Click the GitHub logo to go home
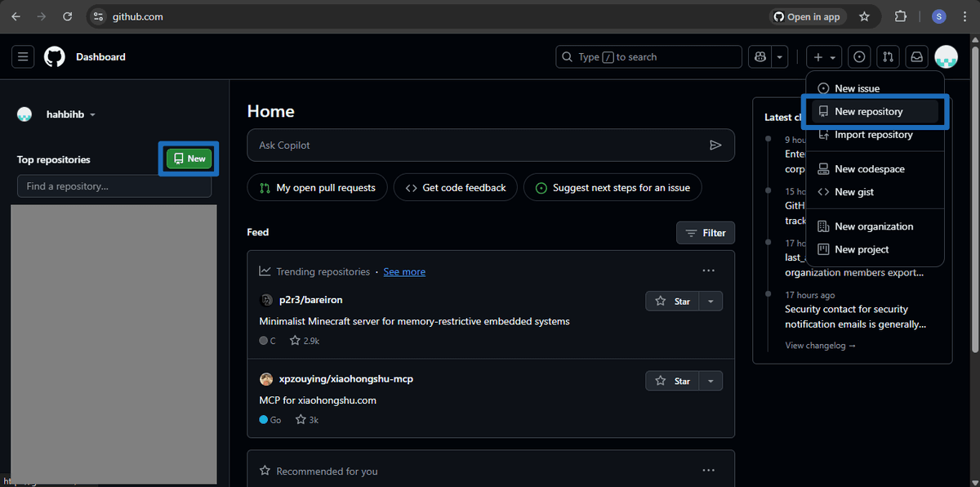Viewport: 980px width, 487px height. [54, 56]
